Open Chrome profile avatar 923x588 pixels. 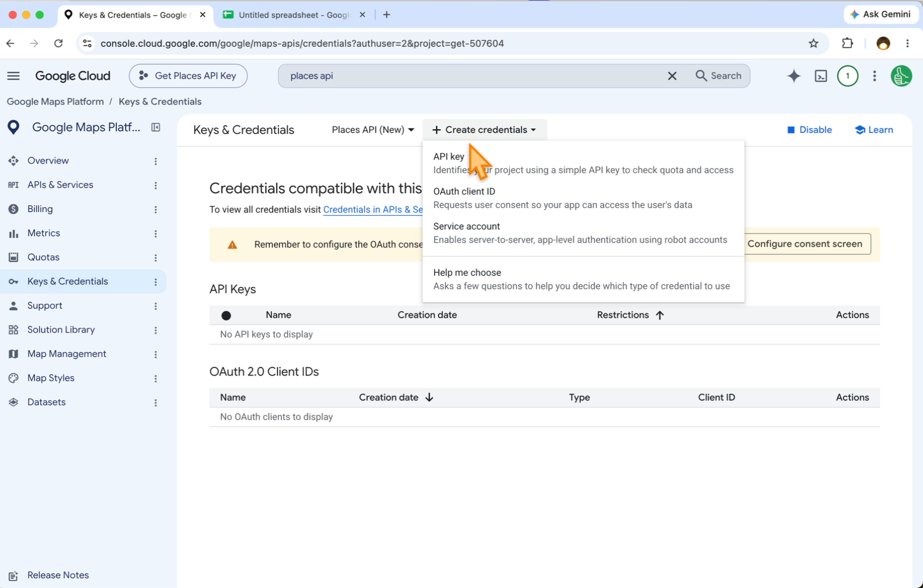coord(883,44)
